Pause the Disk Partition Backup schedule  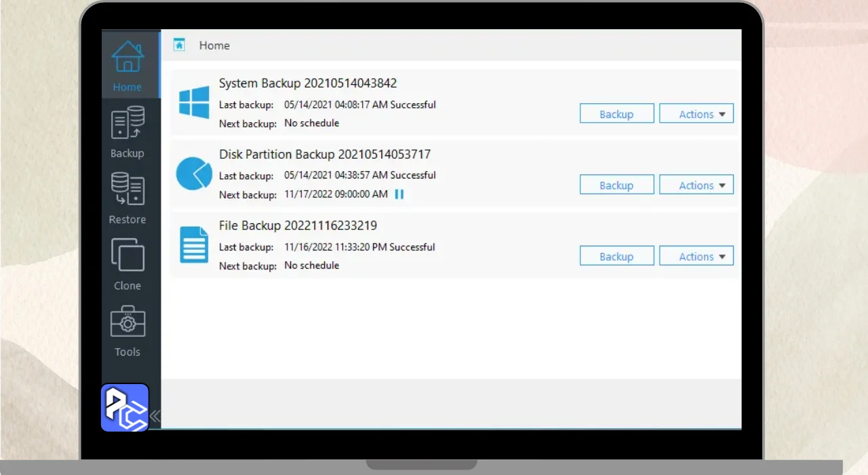(x=399, y=194)
